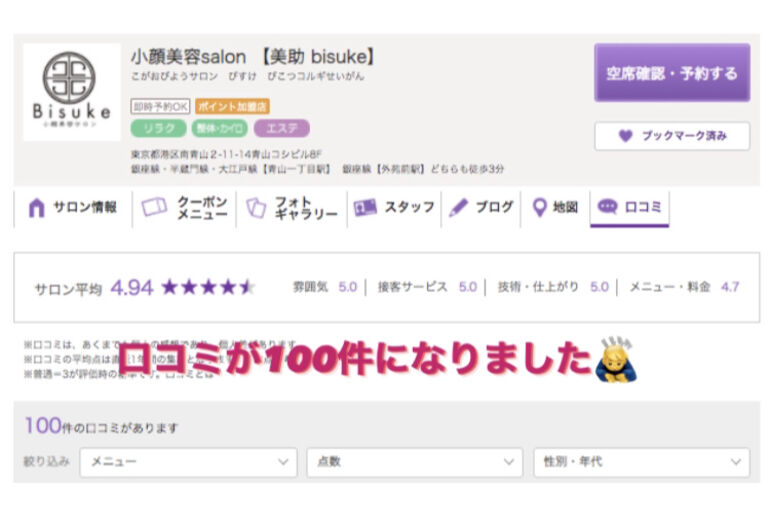This screenshot has height=510, width=770.
Task: Click the 100件の口コミがあります count text
Action: coord(101,426)
